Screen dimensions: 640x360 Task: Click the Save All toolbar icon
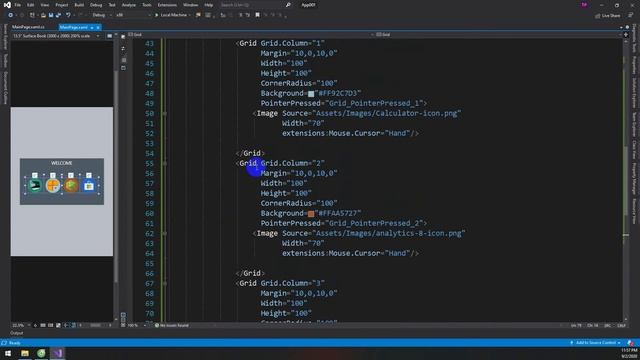tap(58, 15)
